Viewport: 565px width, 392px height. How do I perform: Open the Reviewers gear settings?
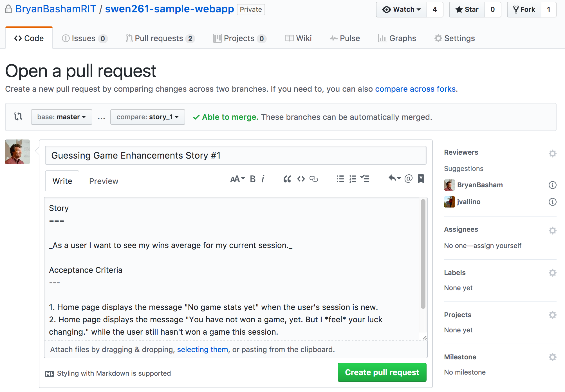click(x=552, y=153)
